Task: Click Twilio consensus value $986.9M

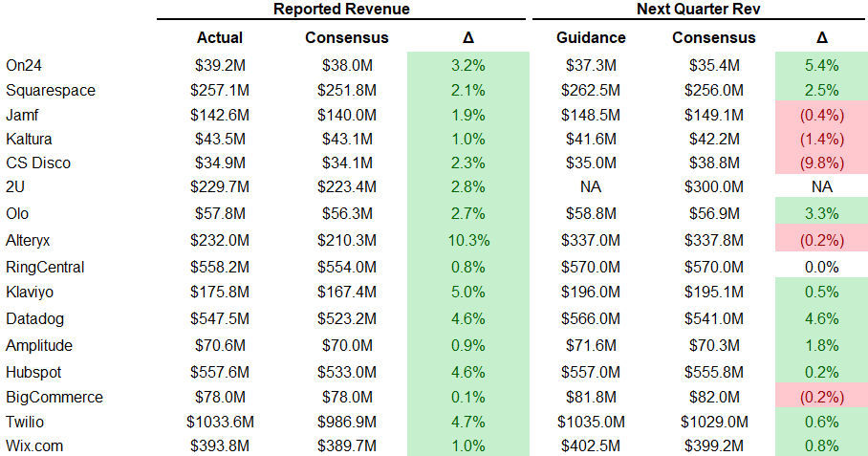Action: coord(347,422)
